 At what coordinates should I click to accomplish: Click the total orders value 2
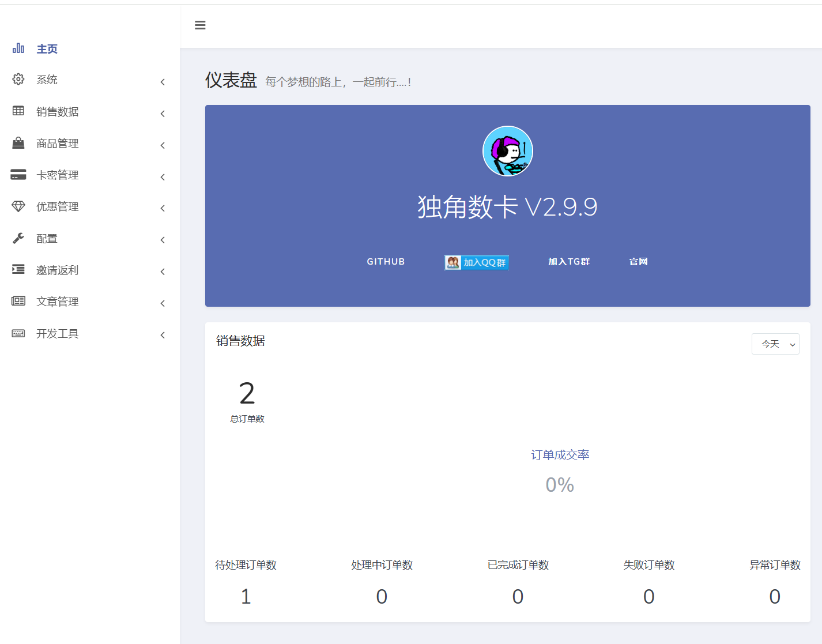coord(247,394)
